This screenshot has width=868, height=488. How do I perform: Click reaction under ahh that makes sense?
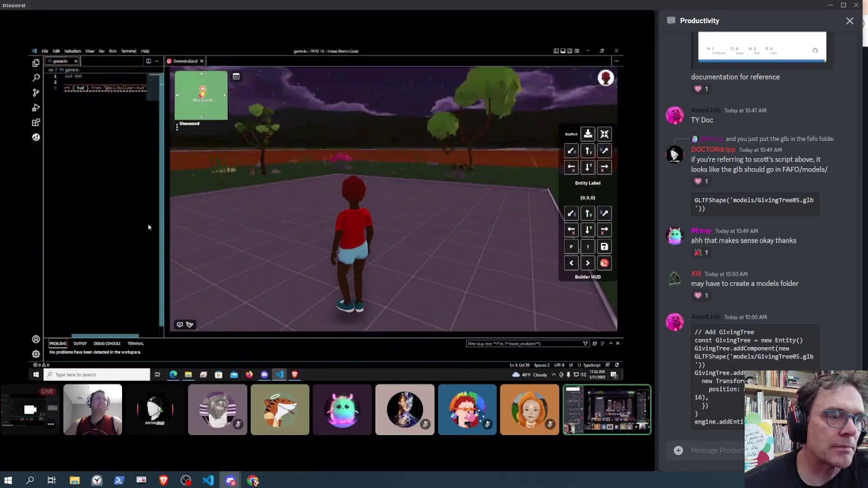(701, 252)
